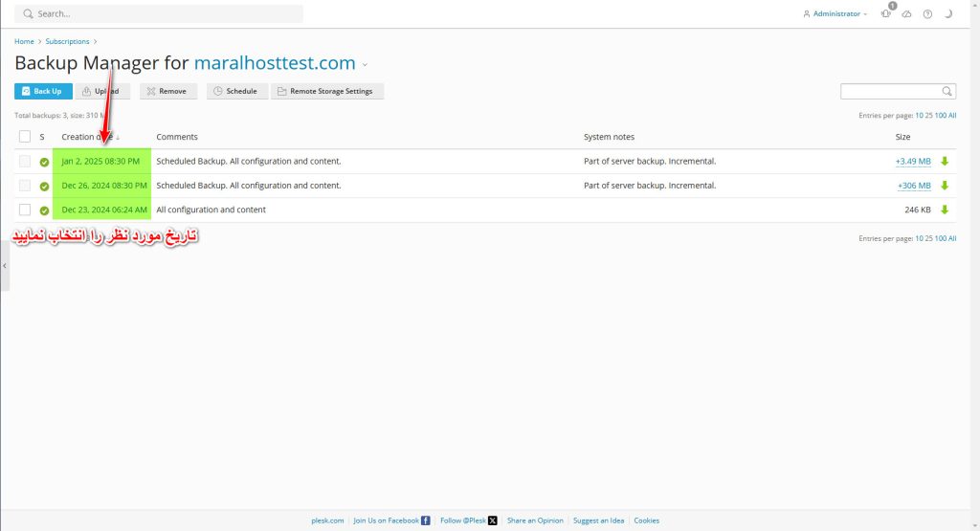This screenshot has height=531, width=980.
Task: Tick the checkbox for the Dec 23, 2024 backup
Action: (24, 210)
